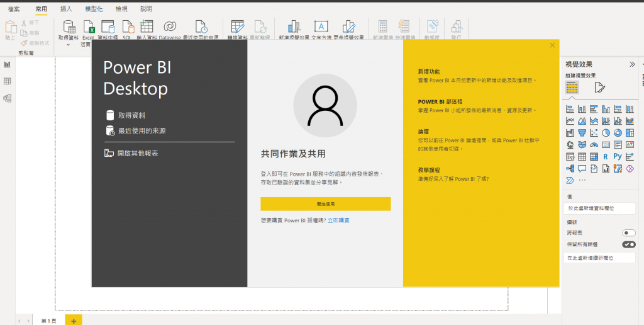
Task: Click 取得資料 on the start screen
Action: click(x=126, y=116)
